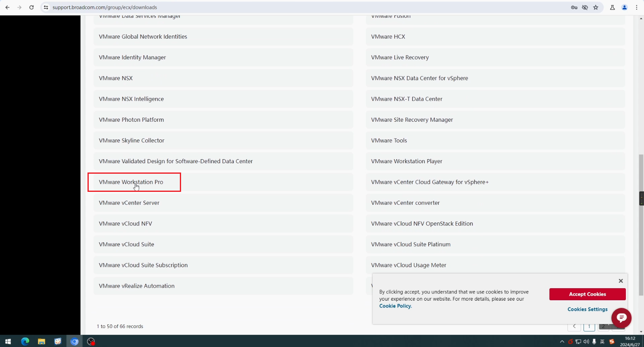The image size is (644, 347).
Task: Select VMware Live Recovery
Action: 496,58
